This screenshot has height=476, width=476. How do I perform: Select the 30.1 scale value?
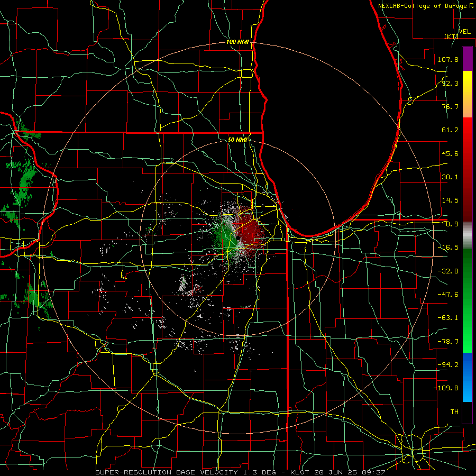(450, 177)
